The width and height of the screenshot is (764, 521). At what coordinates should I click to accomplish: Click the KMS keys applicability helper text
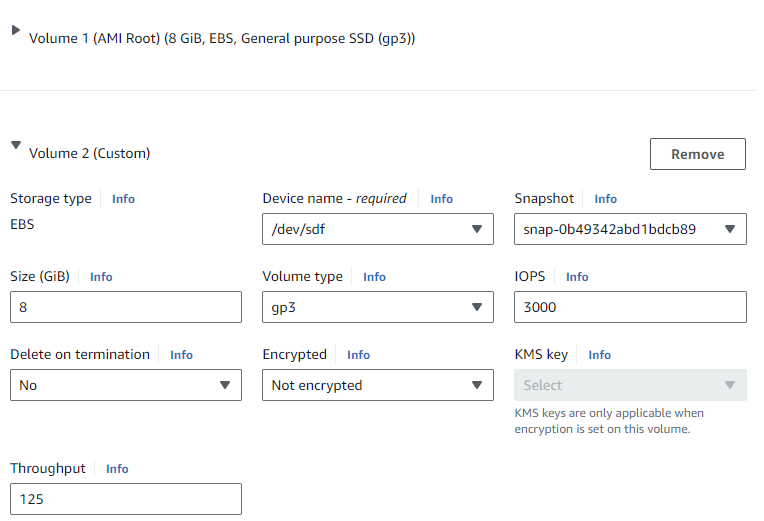click(609, 421)
